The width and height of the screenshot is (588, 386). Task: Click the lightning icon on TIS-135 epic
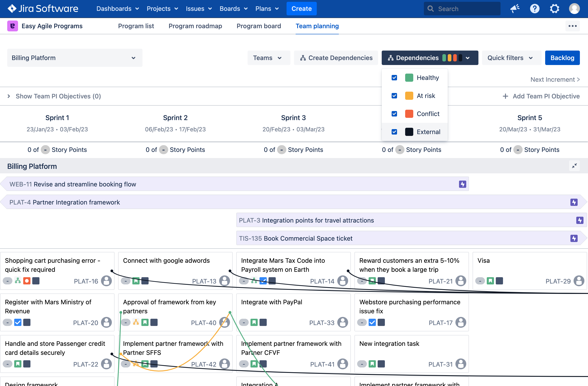click(574, 238)
